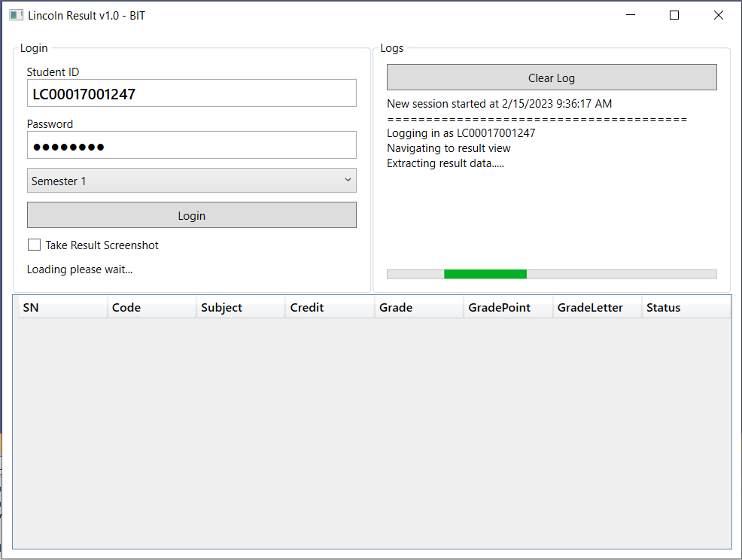Click the logging session log entry text

[x=460, y=132]
